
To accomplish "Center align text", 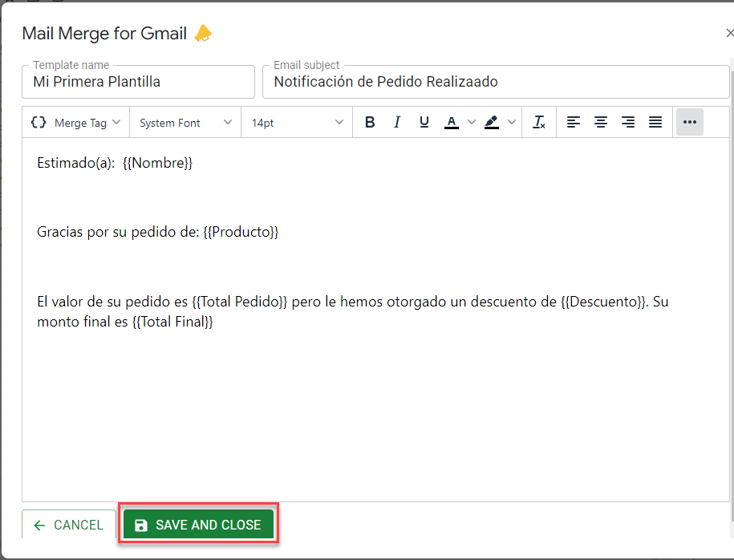I will tap(601, 122).
